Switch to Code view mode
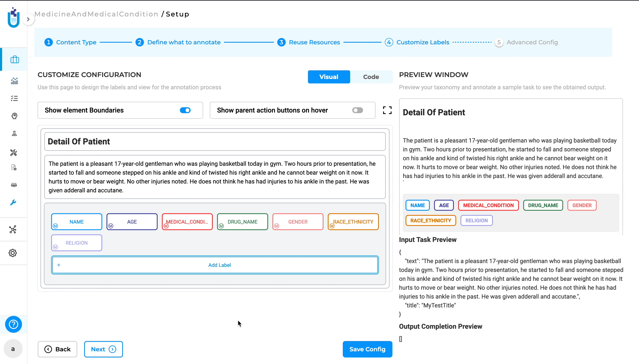Screen dimensions: 639x364 pyautogui.click(x=371, y=77)
